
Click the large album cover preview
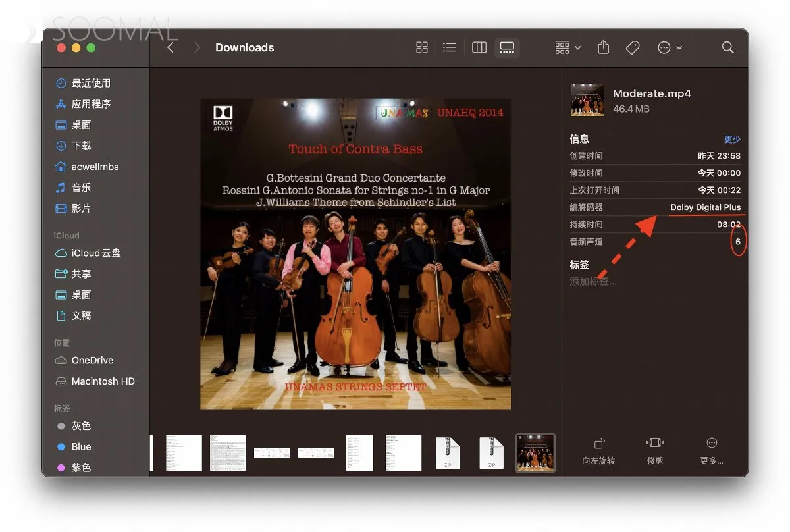[355, 253]
